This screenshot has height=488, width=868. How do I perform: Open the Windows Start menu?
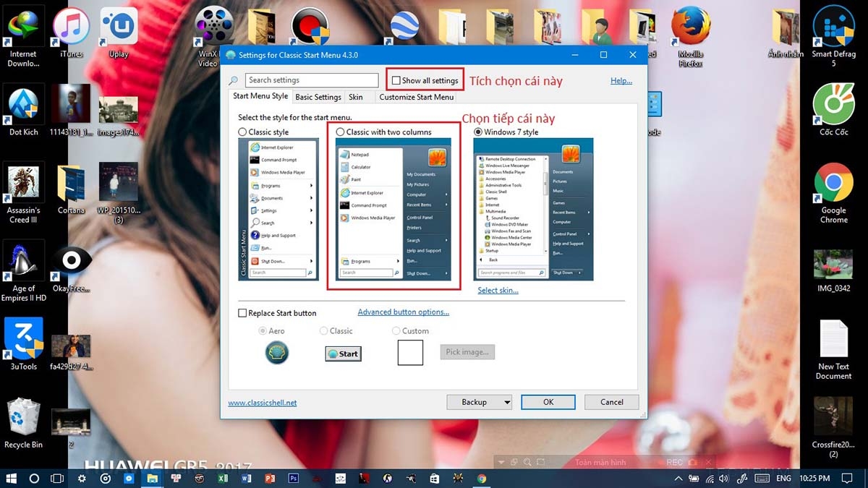(11, 479)
